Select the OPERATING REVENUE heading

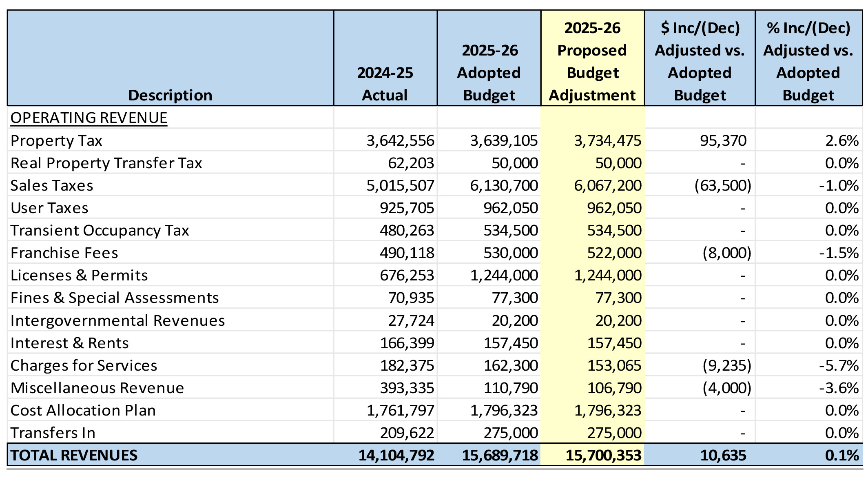89,118
